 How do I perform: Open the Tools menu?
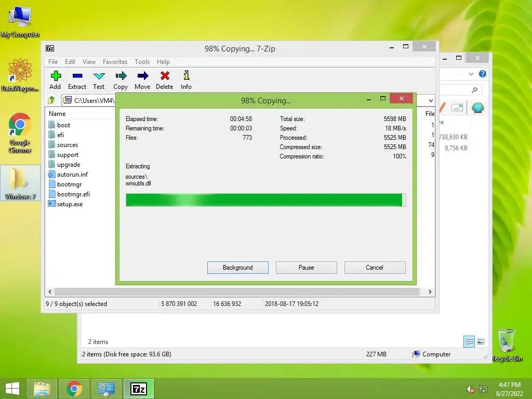pyautogui.click(x=142, y=62)
